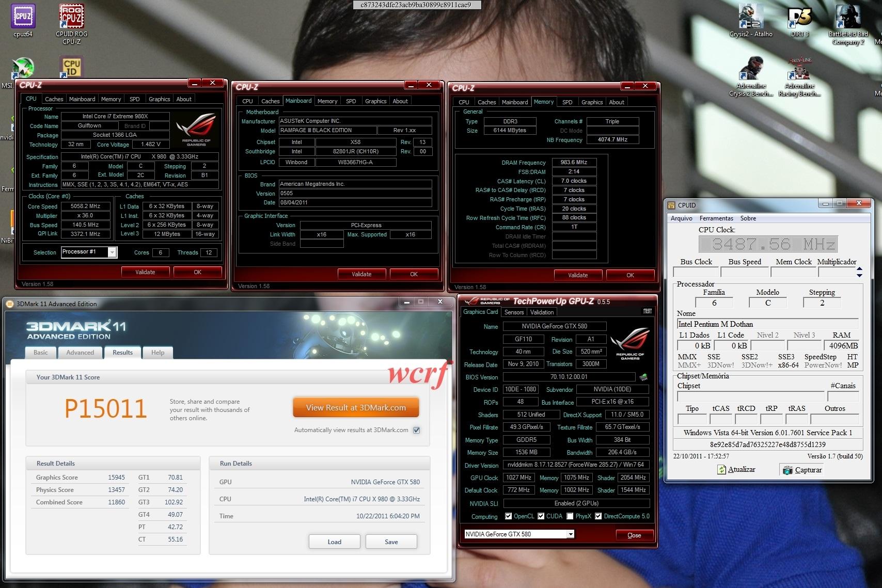Open Memory tab in first CPU-Z window
The height and width of the screenshot is (588, 882).
(111, 99)
